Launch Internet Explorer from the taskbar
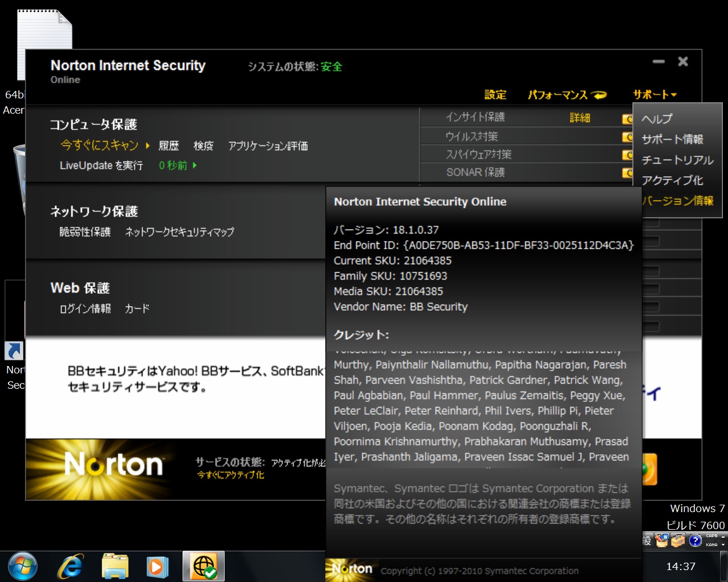The height and width of the screenshot is (582, 728). tap(71, 566)
